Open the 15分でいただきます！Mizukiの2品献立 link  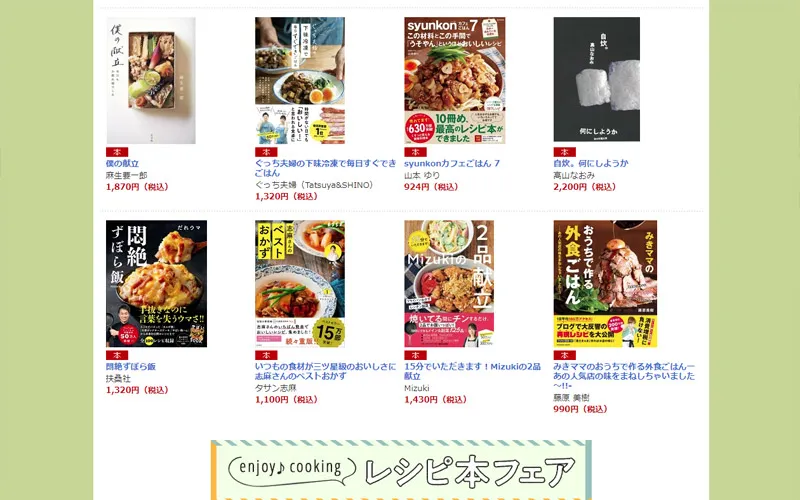point(472,371)
